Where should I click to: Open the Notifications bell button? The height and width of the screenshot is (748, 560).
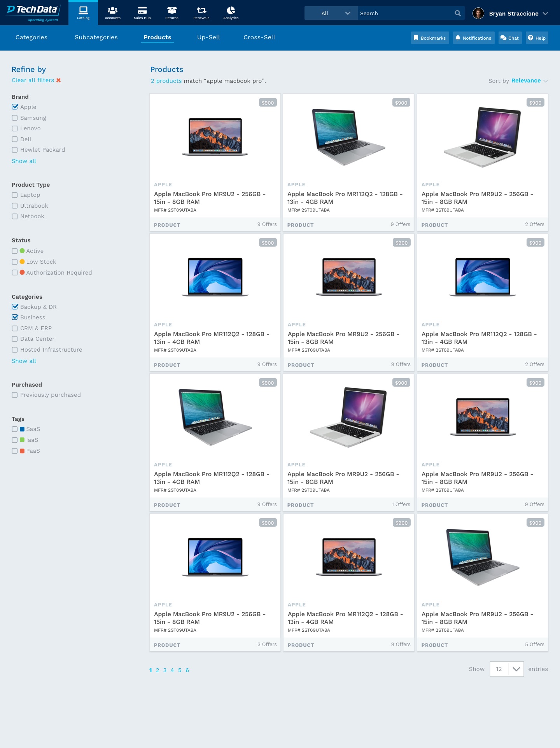[473, 38]
